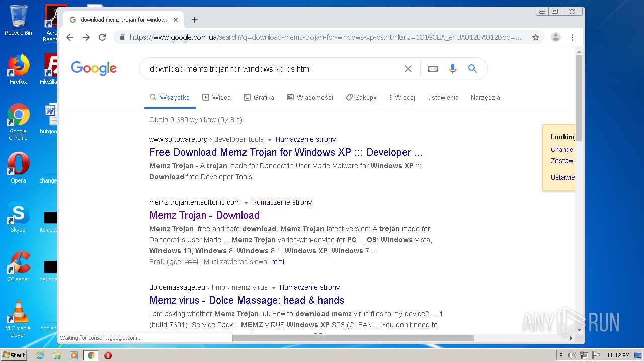The height and width of the screenshot is (362, 644).
Task: Click the site lock icon in address bar
Action: pos(122,37)
